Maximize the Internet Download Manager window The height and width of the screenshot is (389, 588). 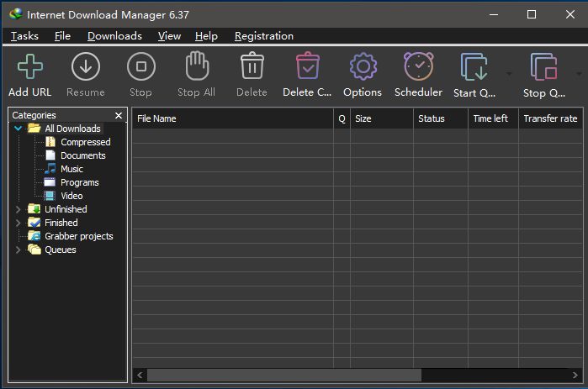[x=532, y=14]
